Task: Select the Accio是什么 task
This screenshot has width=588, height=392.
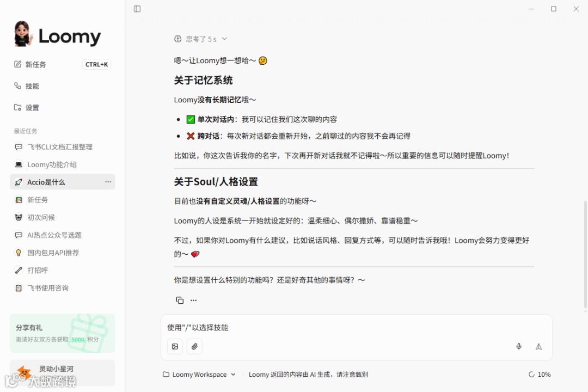Action: click(62, 182)
